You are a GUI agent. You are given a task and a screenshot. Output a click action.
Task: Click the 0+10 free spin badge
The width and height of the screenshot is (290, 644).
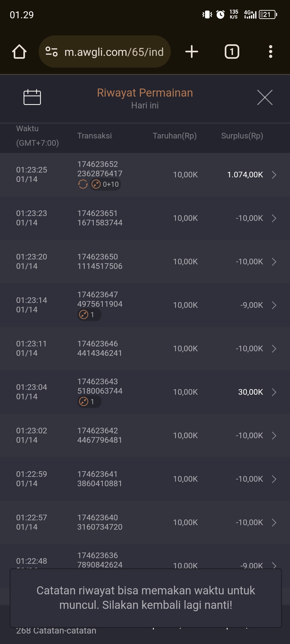coord(105,184)
